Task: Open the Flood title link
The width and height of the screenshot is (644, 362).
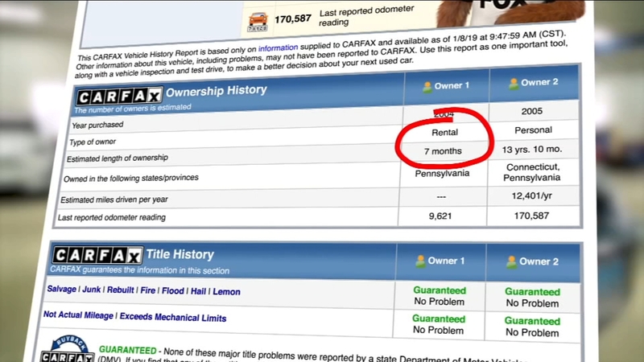Action: (x=173, y=290)
